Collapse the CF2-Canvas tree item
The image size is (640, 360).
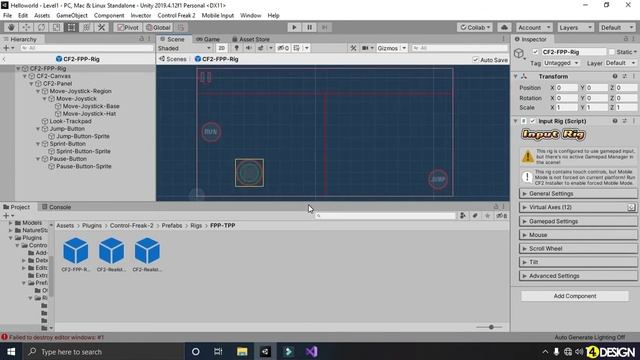pos(25,76)
